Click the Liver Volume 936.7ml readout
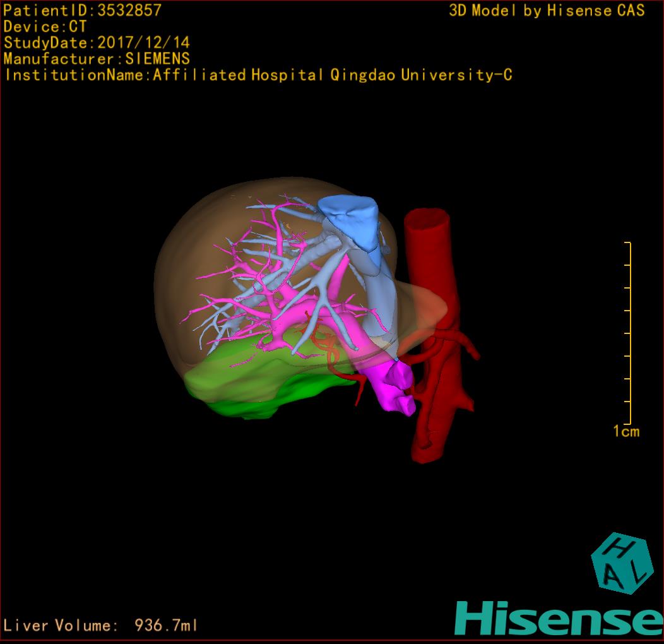This screenshot has width=664, height=644. coord(101,626)
